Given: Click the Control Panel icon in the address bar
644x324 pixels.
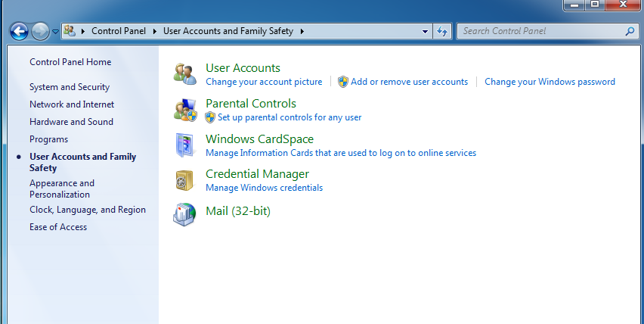Looking at the screenshot, I should coord(70,31).
